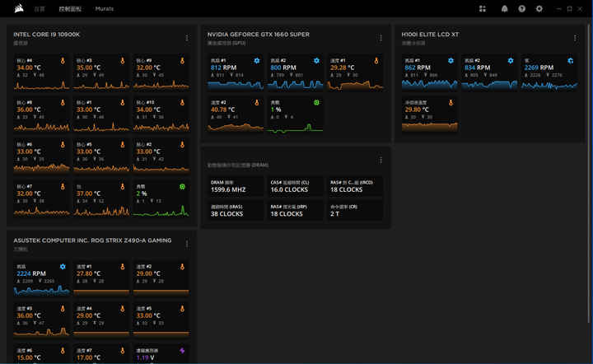The width and height of the screenshot is (593, 364).
Task: Click the motherboard temperature #3 36.00 °C value
Action: [x=29, y=315]
